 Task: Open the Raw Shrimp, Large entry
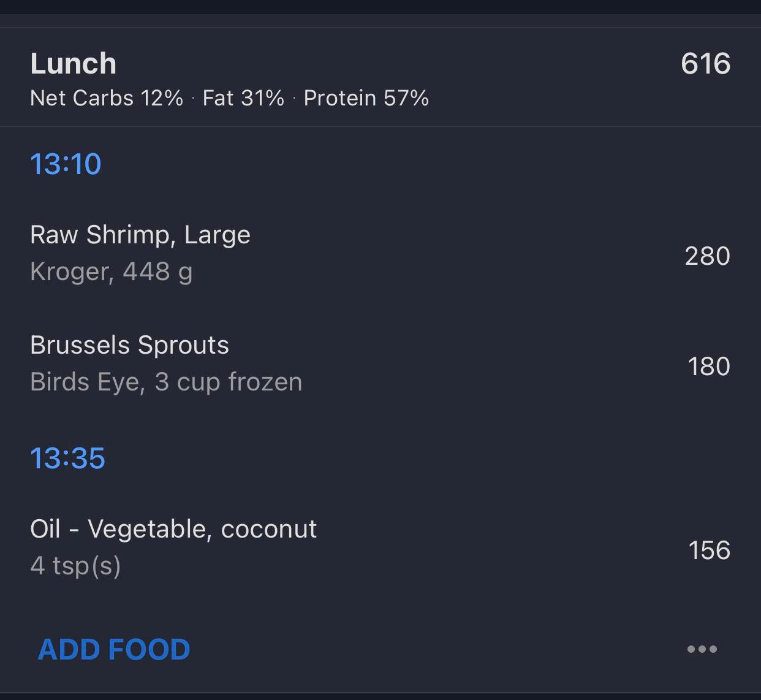[x=140, y=235]
